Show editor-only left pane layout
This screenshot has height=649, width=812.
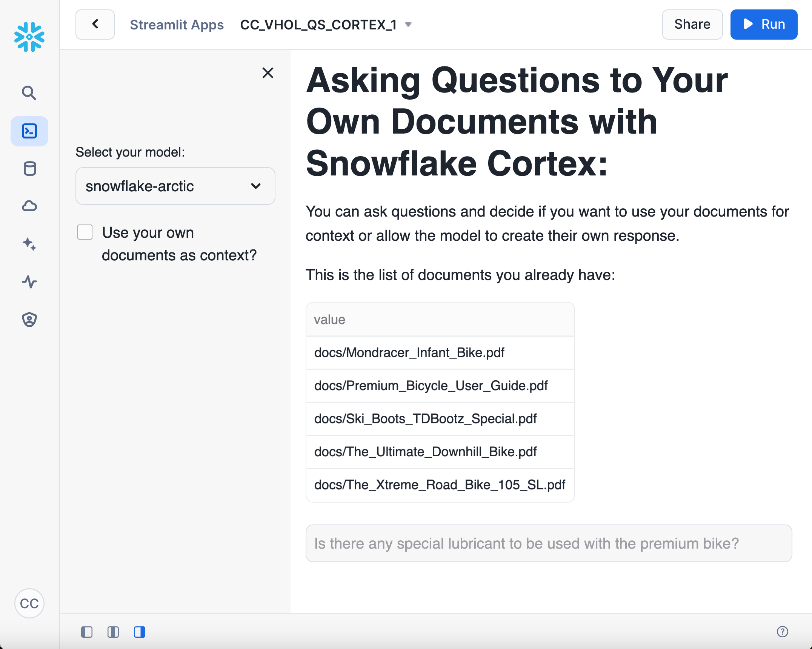pos(87,632)
